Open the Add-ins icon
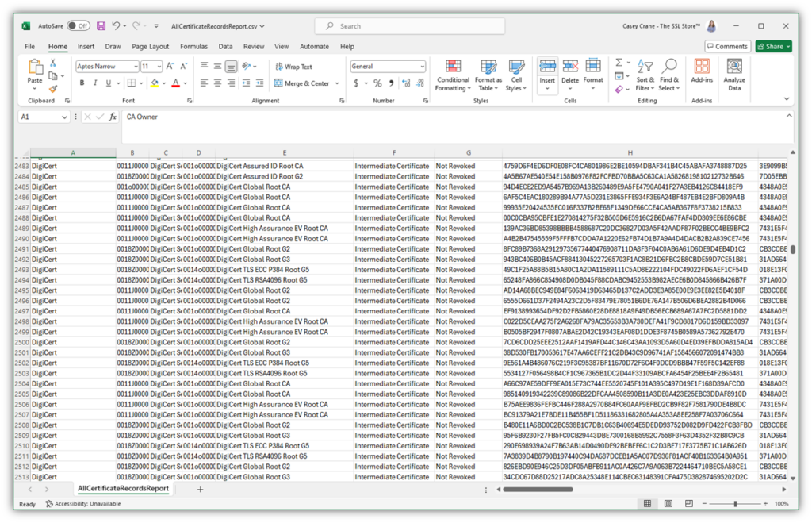Image resolution: width=812 pixels, height=523 pixels. 702,74
